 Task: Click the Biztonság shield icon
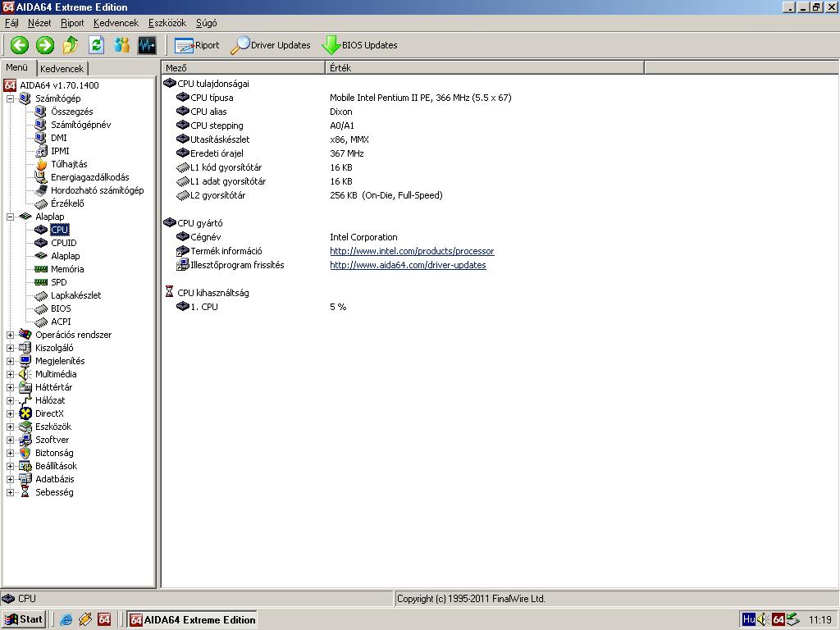[25, 453]
